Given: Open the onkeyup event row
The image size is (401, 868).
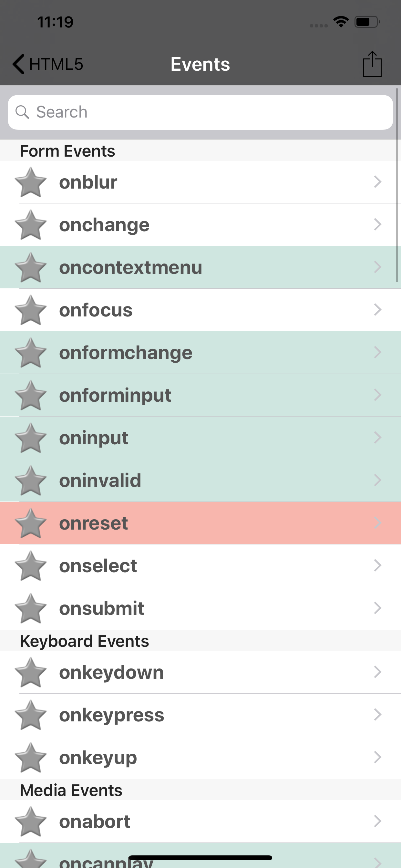Looking at the screenshot, I should click(200, 757).
